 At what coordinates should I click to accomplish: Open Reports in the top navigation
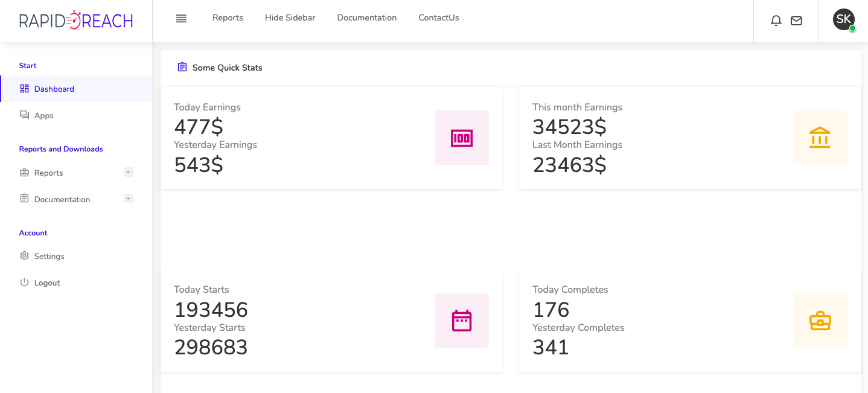click(228, 18)
